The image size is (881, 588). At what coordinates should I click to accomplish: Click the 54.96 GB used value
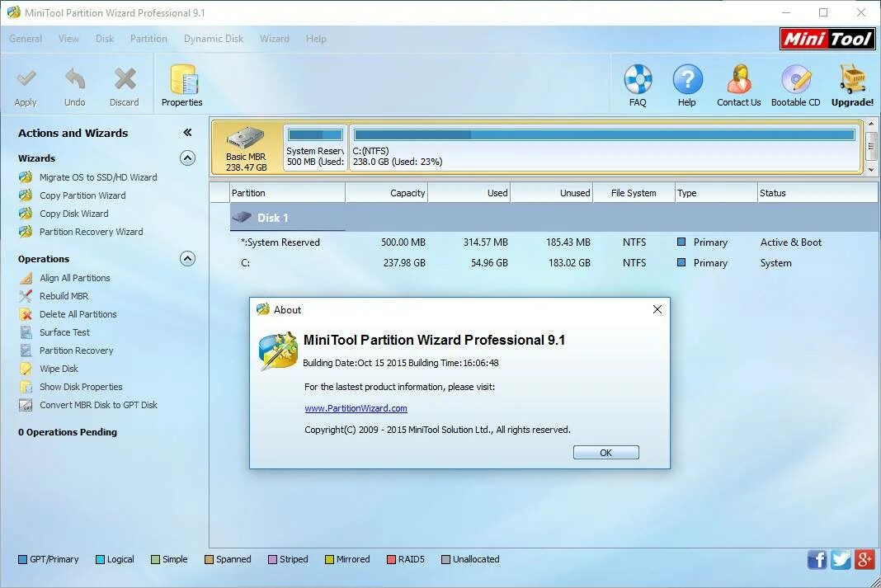click(x=489, y=263)
